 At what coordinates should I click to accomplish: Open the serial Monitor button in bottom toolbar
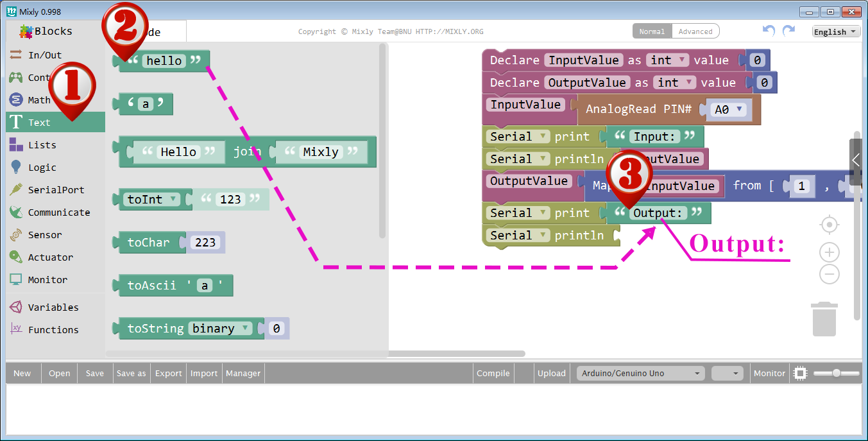769,373
